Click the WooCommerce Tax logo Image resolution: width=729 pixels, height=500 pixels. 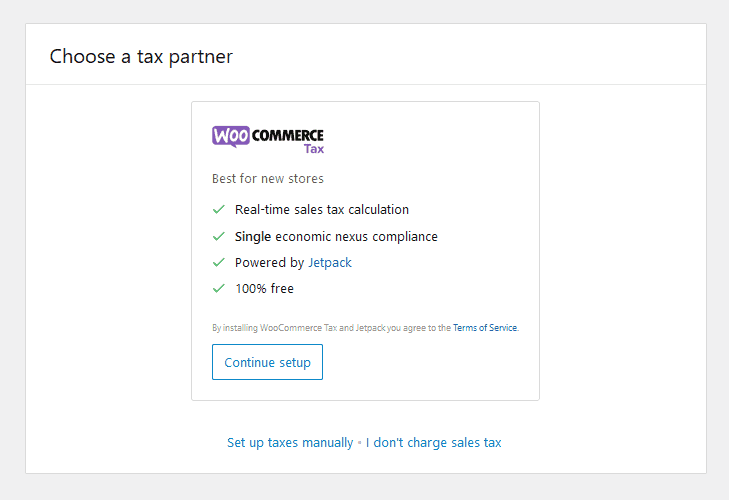268,139
